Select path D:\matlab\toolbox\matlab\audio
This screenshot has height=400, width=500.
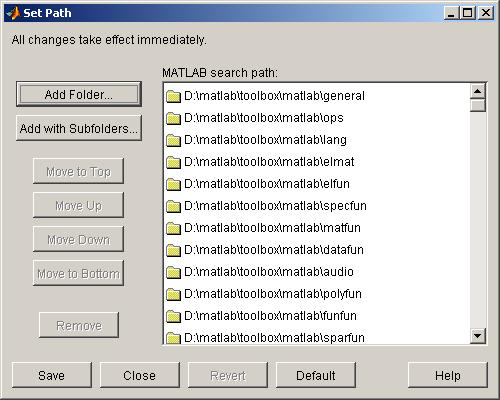click(269, 272)
